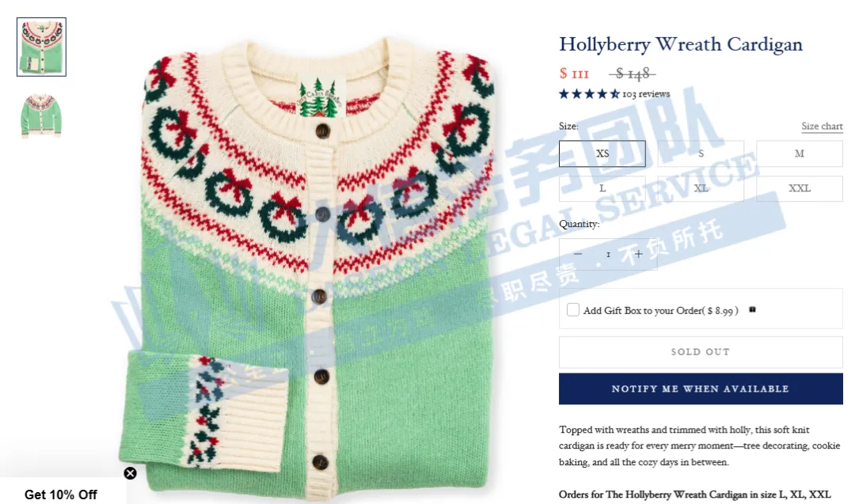This screenshot has height=504, width=855.
Task: Check Add Gift Box to your Order
Action: [572, 310]
